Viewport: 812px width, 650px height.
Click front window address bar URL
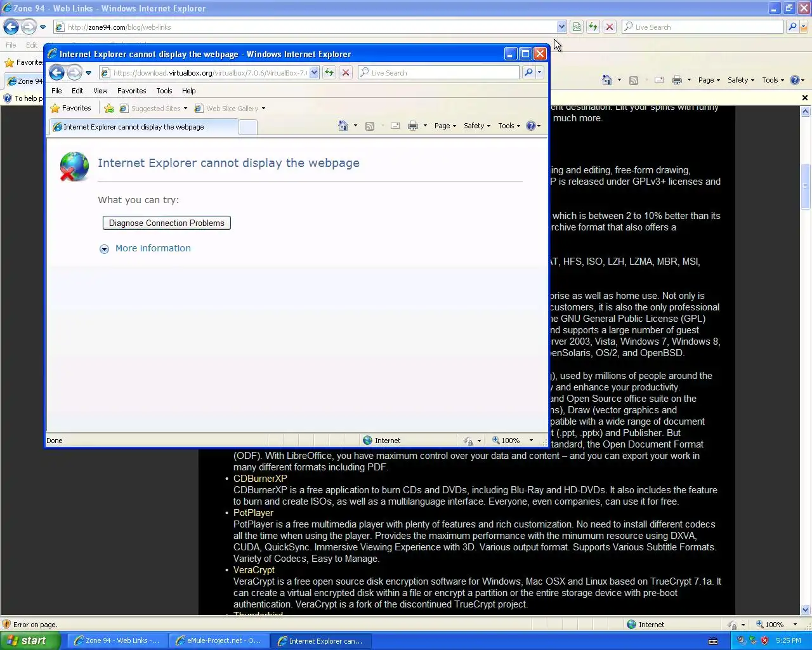pos(211,73)
